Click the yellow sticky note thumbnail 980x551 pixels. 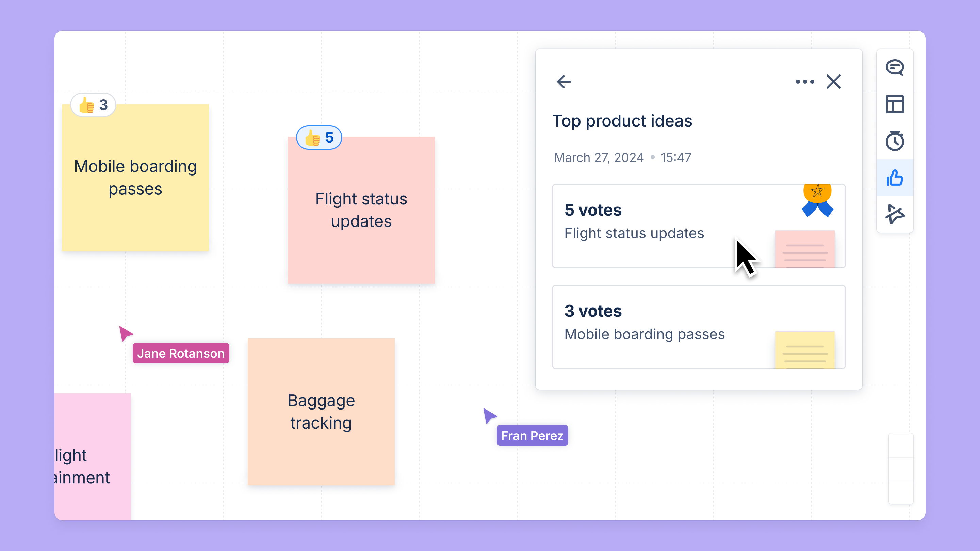(805, 350)
